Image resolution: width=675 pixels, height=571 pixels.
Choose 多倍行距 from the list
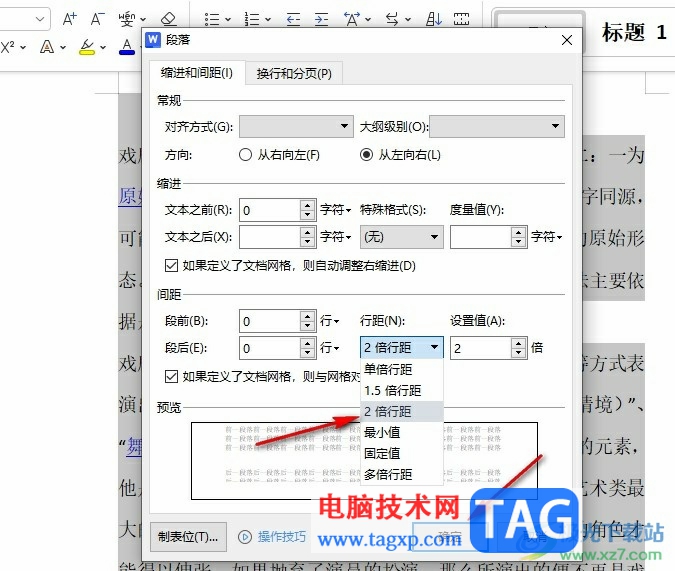[x=402, y=474]
